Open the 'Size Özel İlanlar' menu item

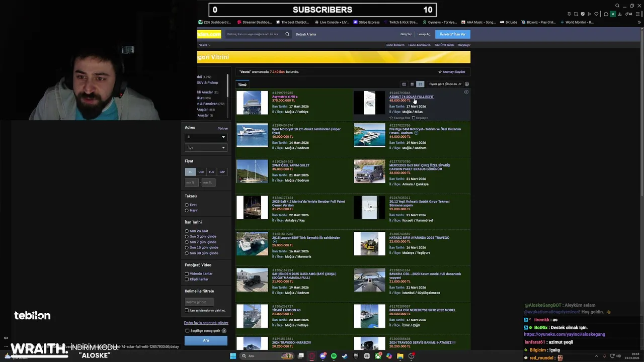point(444,45)
